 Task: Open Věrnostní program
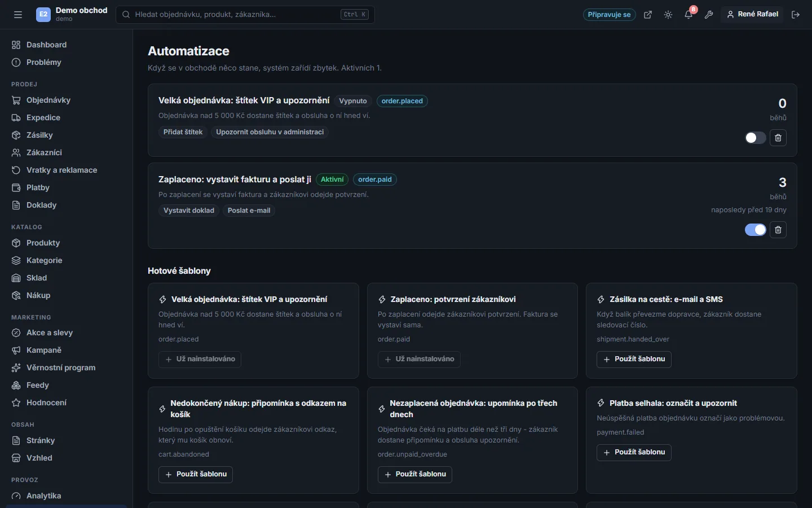tap(67, 367)
